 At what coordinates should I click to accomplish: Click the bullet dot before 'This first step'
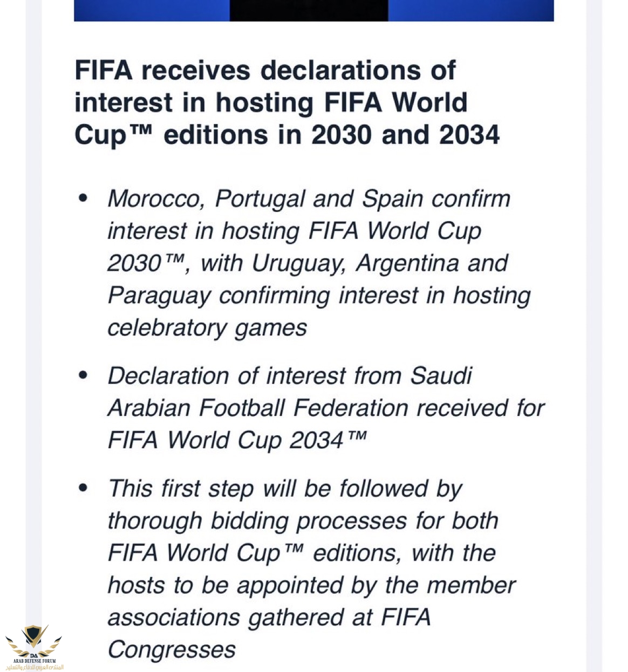[83, 488]
